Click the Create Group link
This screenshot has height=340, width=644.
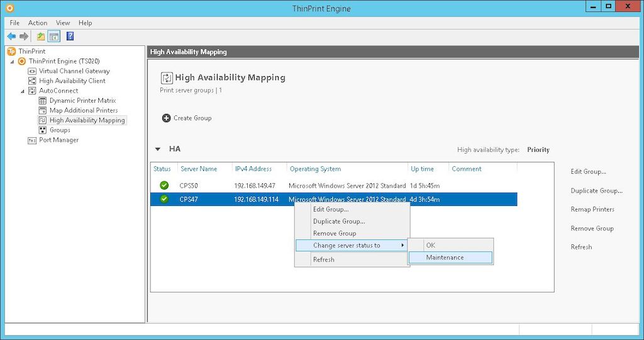(192, 118)
